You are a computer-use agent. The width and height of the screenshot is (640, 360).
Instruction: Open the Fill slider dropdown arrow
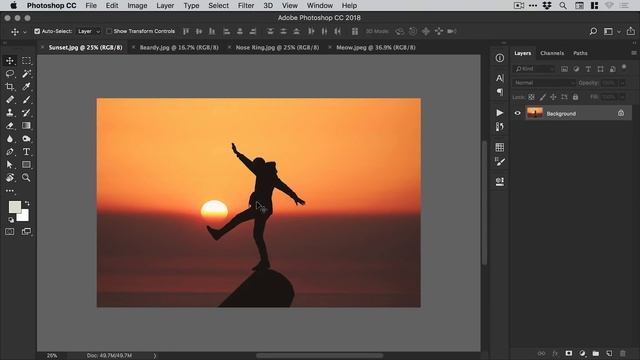tap(622, 97)
